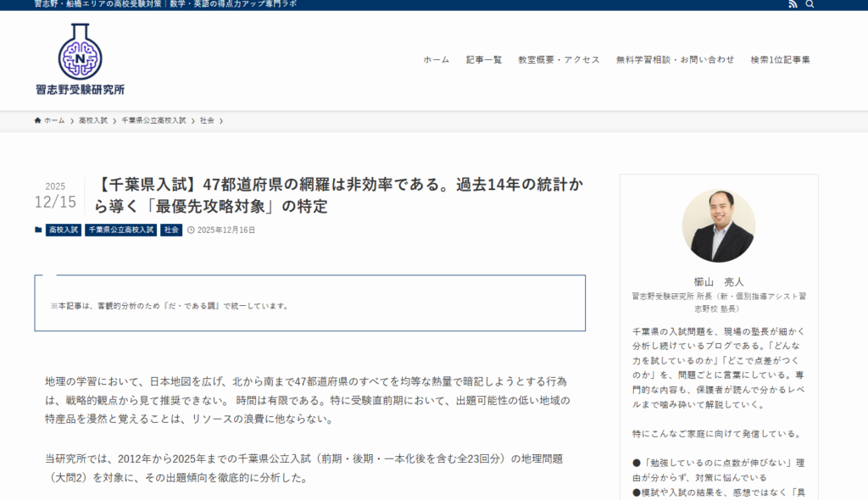Click 高校入試 in the breadcrumb
Image resolution: width=868 pixels, height=500 pixels.
tap(93, 120)
